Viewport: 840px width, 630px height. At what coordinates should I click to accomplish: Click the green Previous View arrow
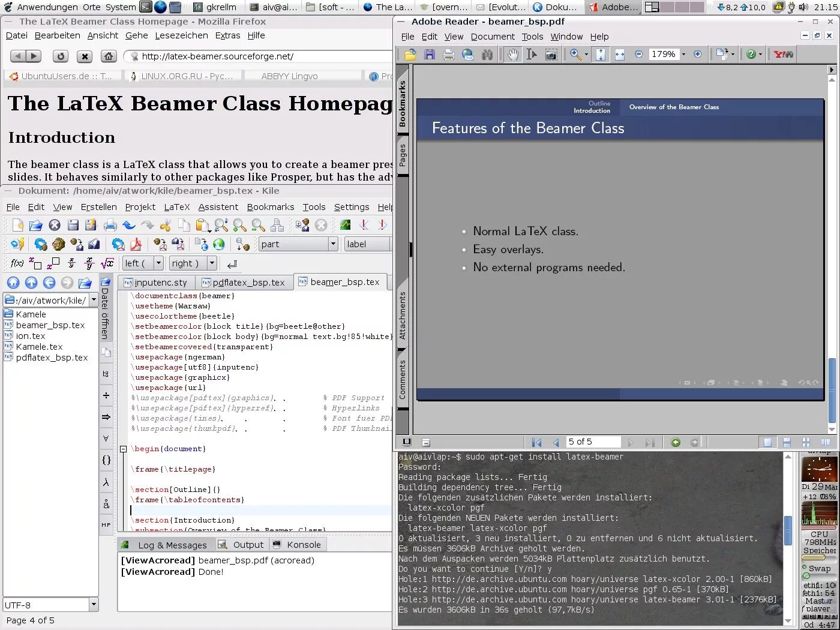tap(676, 443)
